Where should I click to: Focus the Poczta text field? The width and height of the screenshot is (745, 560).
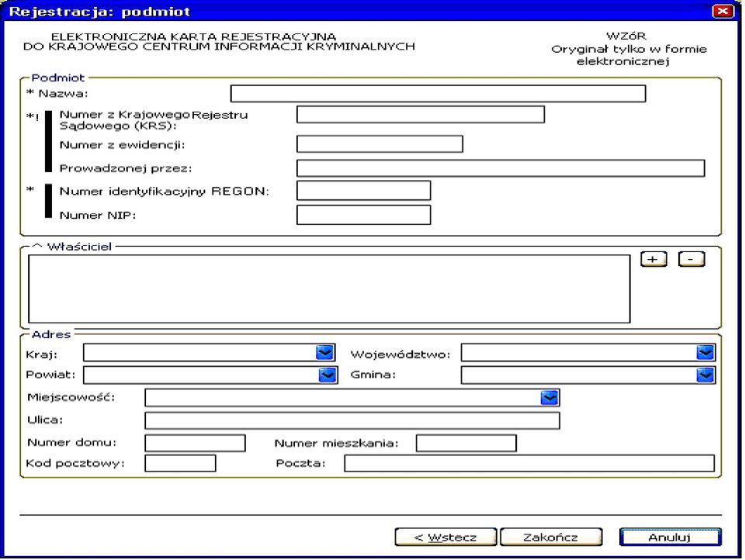click(529, 463)
